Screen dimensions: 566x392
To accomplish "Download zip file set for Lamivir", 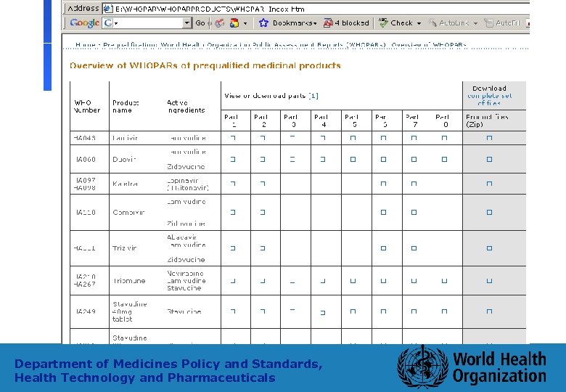I will (x=489, y=138).
